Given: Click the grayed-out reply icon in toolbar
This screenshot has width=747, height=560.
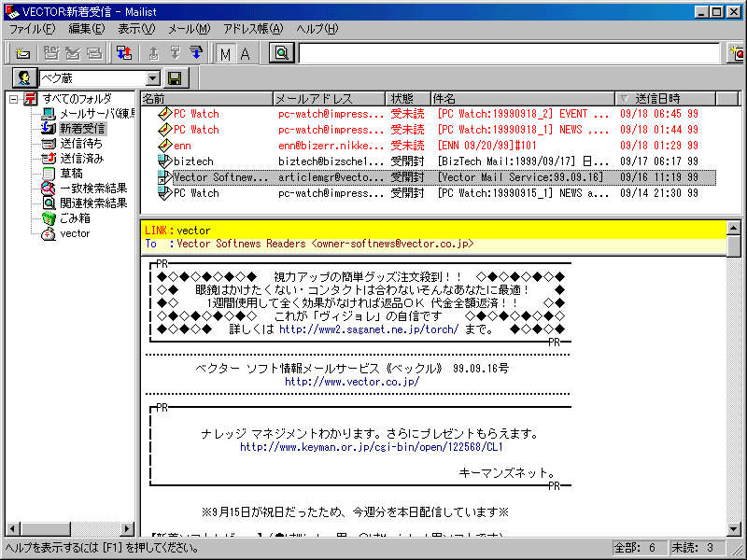Looking at the screenshot, I should [x=51, y=53].
